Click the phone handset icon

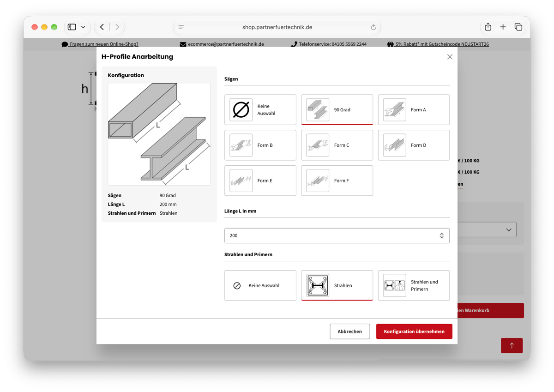[x=294, y=44]
